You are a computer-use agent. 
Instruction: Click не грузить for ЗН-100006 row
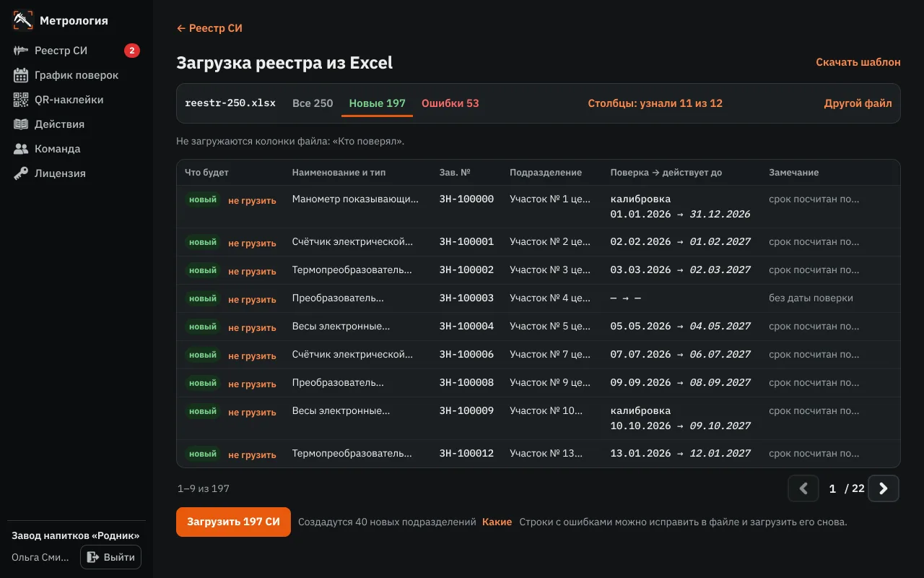(x=252, y=356)
